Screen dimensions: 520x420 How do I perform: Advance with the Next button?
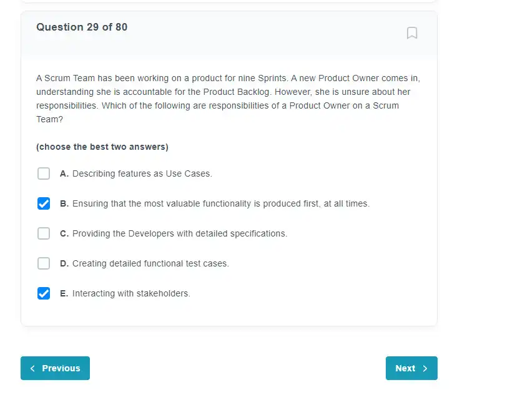[411, 368]
